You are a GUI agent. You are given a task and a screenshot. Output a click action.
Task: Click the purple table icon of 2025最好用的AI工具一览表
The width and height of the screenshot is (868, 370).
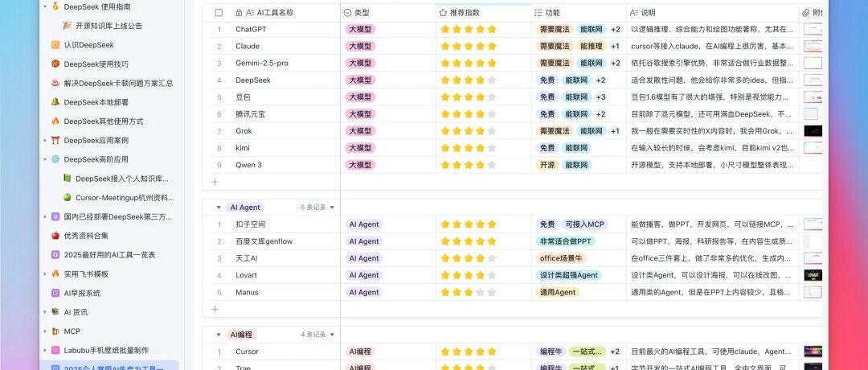click(x=55, y=255)
